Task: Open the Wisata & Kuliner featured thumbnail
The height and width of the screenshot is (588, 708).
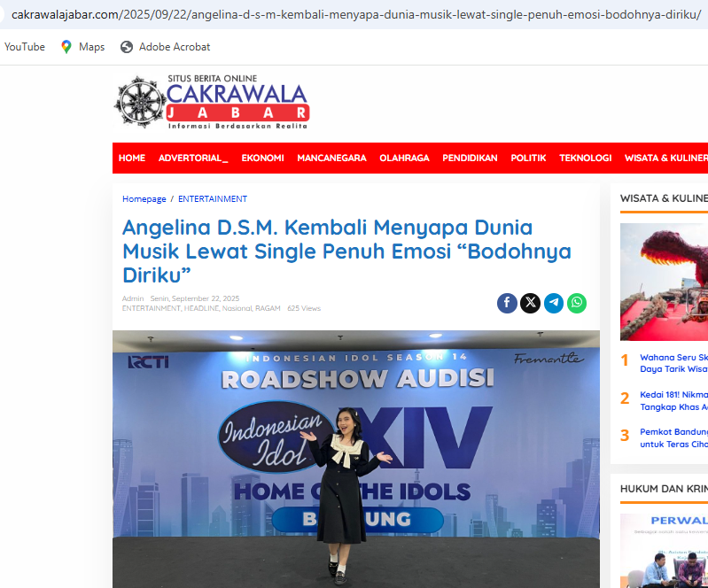Action: (664, 282)
